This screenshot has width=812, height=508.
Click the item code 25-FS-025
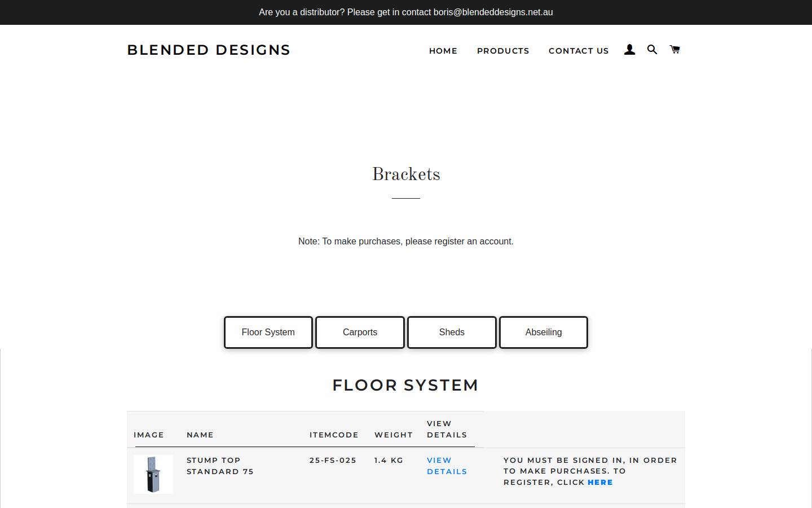pyautogui.click(x=333, y=460)
